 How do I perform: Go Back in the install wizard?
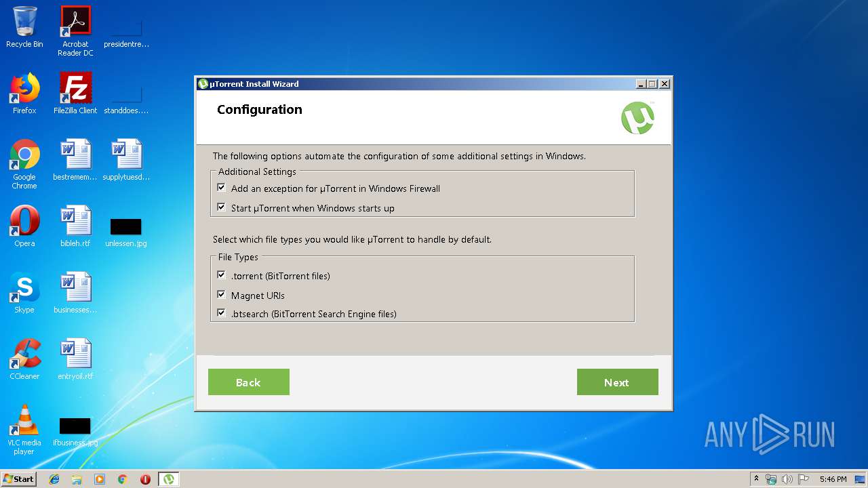tap(249, 382)
